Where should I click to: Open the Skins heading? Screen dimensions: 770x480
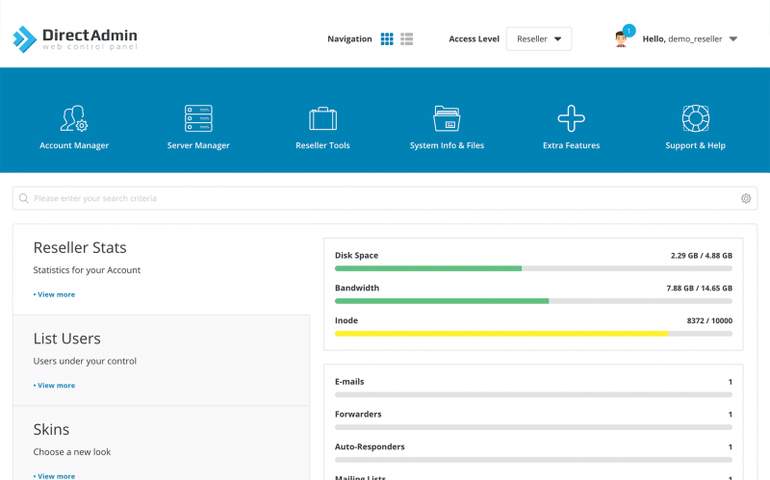pos(51,429)
